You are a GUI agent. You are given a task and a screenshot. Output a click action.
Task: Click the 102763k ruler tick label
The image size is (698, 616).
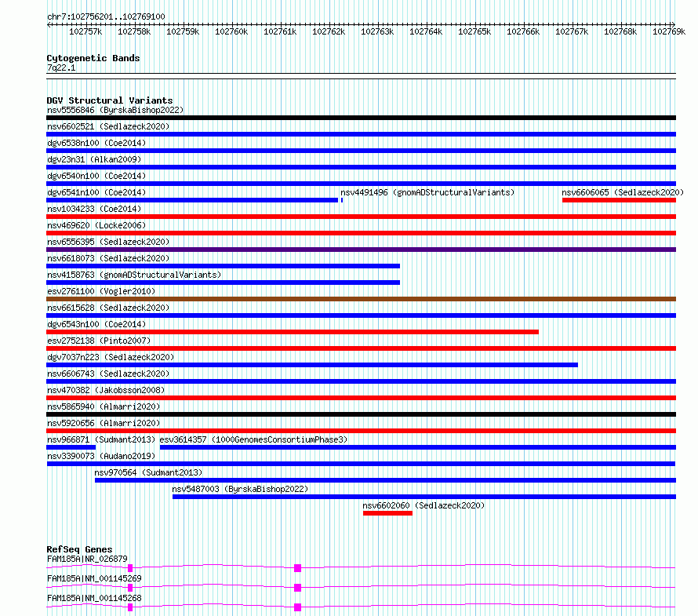point(377,31)
